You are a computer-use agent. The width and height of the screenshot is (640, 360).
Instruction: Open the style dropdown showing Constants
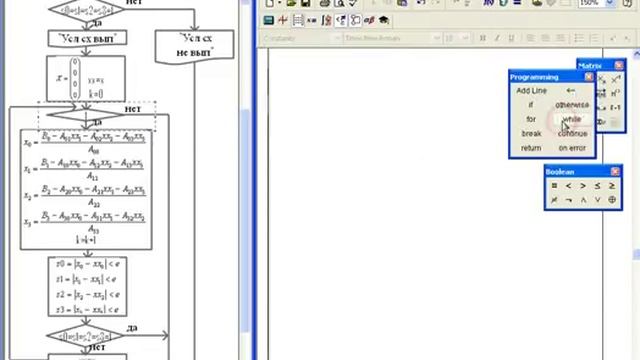(337, 38)
